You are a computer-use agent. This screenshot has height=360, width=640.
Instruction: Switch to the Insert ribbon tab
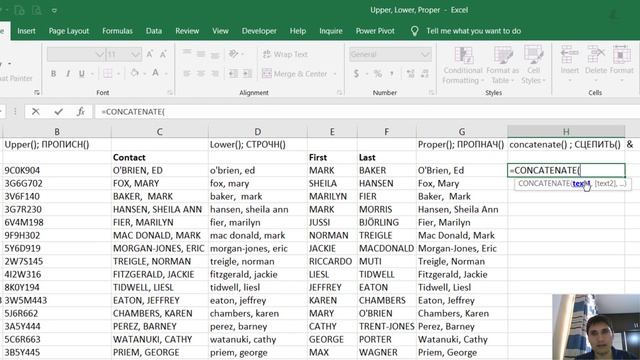[x=26, y=31]
